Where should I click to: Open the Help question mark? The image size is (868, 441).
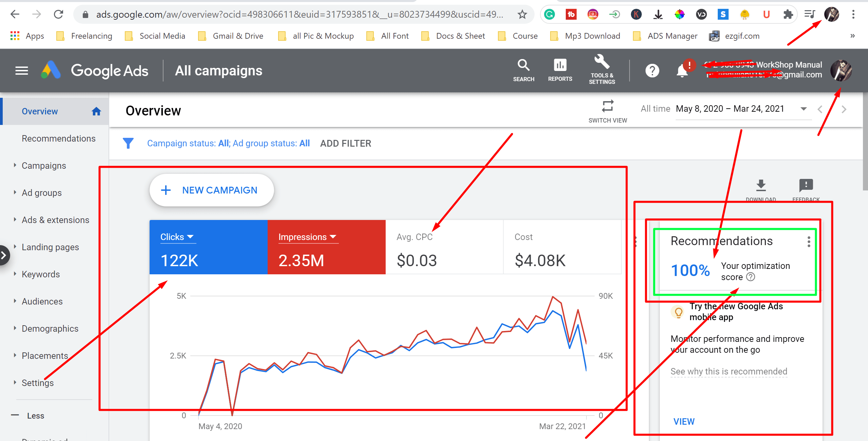point(652,71)
